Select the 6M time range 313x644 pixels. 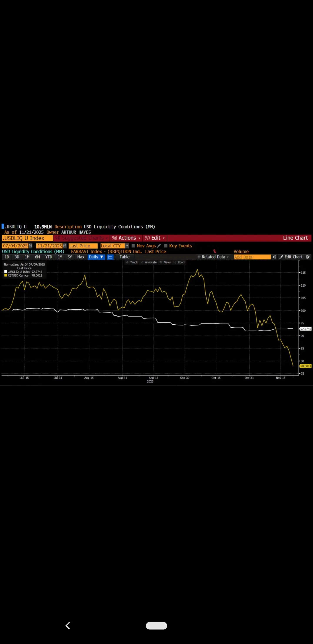coord(37,257)
